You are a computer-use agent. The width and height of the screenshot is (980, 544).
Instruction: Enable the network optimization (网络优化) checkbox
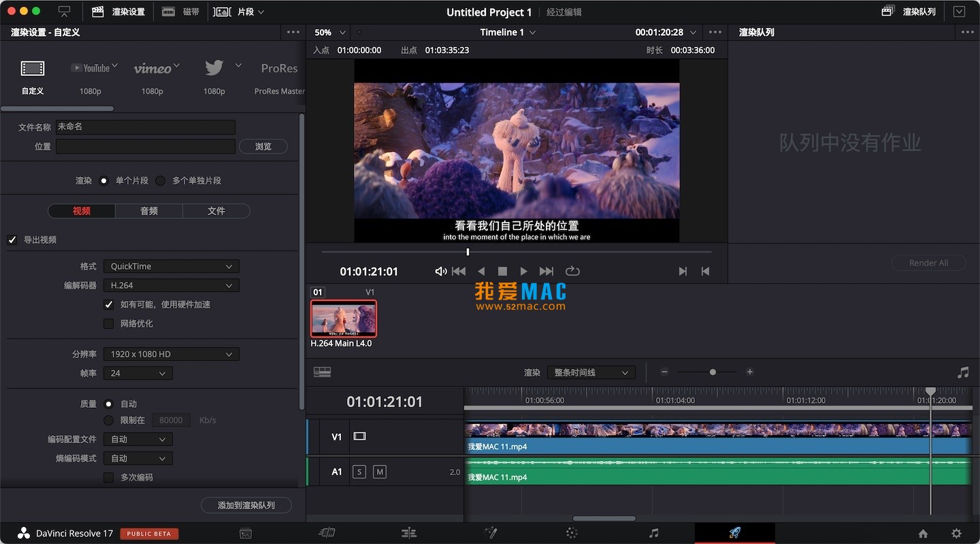108,323
